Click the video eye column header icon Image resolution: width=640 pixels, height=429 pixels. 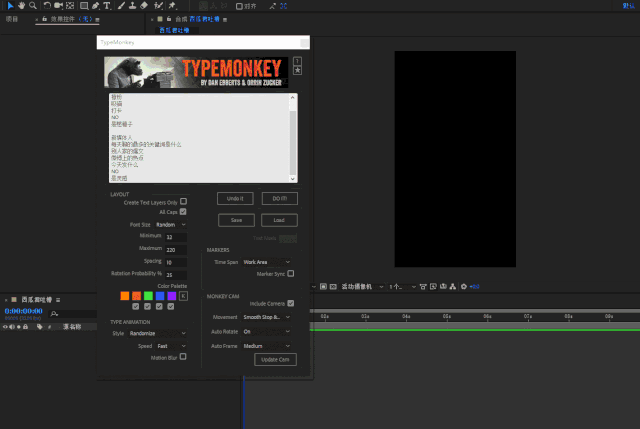pyautogui.click(x=5, y=327)
